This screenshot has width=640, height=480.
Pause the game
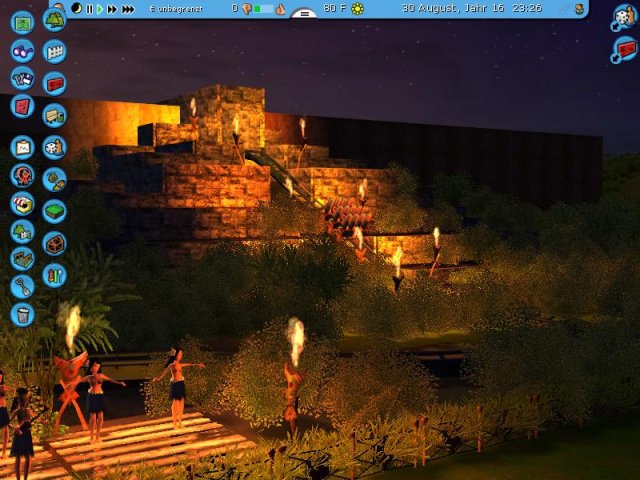[x=89, y=9]
